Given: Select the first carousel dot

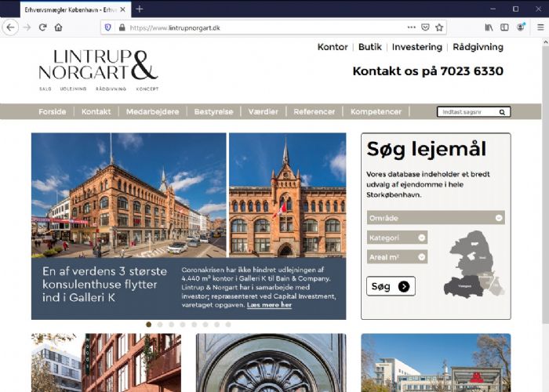Looking at the screenshot, I should tap(149, 325).
